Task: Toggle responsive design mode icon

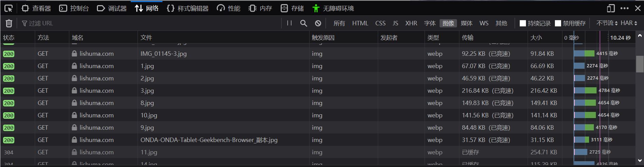Action: click(x=611, y=9)
